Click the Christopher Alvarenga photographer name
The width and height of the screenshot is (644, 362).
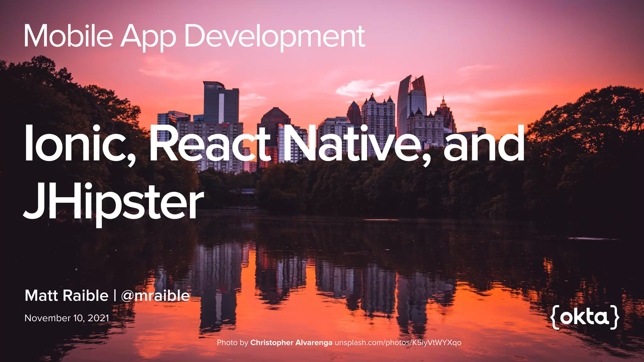(291, 343)
